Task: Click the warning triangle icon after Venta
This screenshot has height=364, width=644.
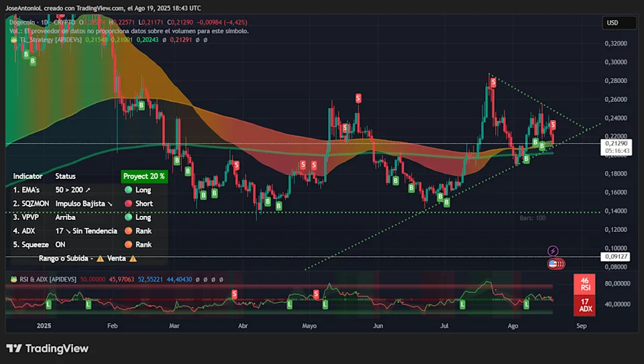Action: 133,258
